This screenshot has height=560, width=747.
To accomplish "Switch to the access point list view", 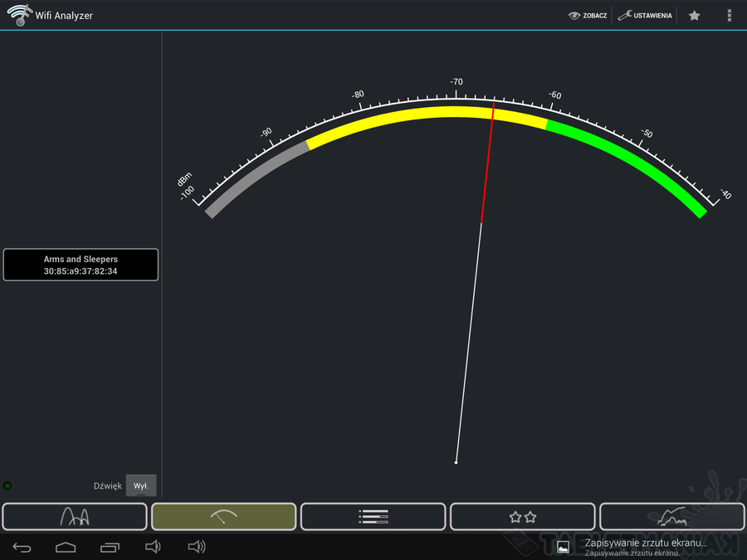I will (373, 516).
